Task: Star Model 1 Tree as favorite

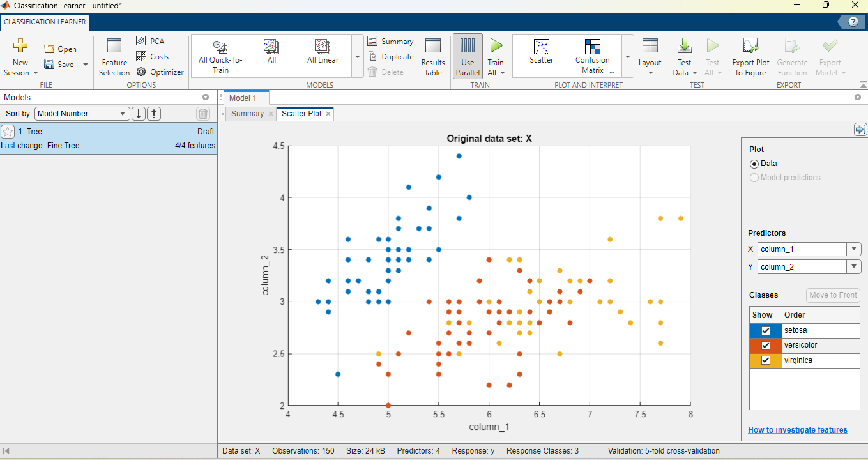Action: point(8,132)
